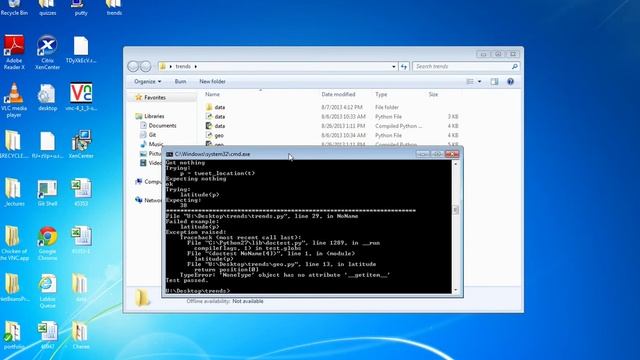
Task: Select the desktop settings file icon
Action: (47, 97)
